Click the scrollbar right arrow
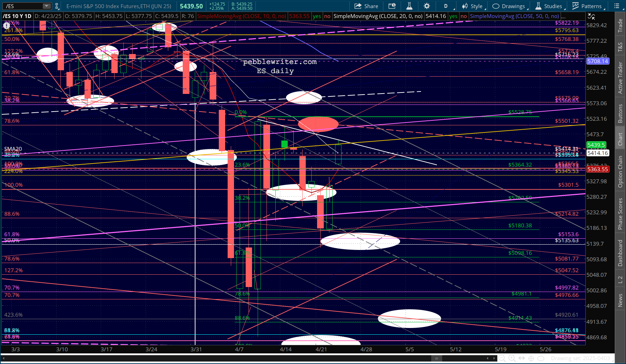The height and width of the screenshot is (364, 626). [494, 358]
